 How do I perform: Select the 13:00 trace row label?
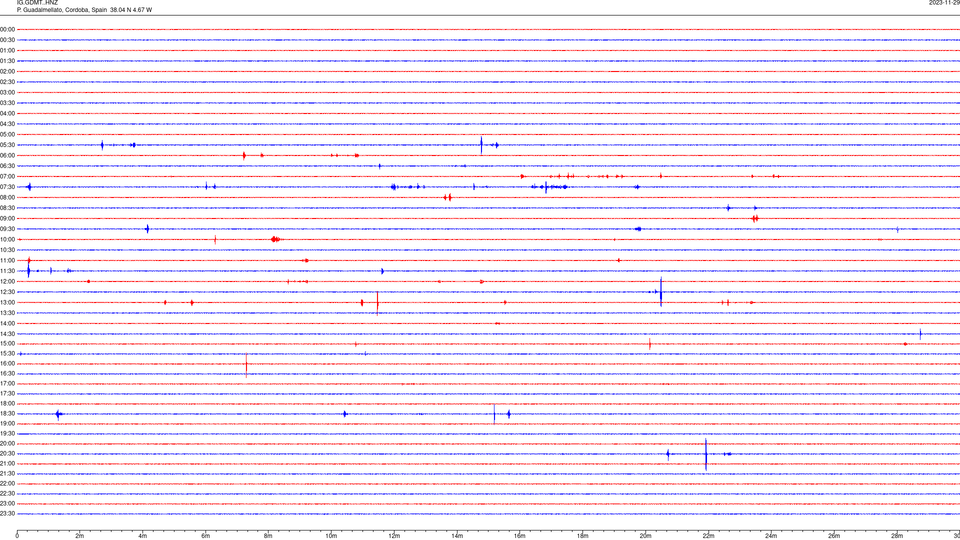(x=7, y=302)
